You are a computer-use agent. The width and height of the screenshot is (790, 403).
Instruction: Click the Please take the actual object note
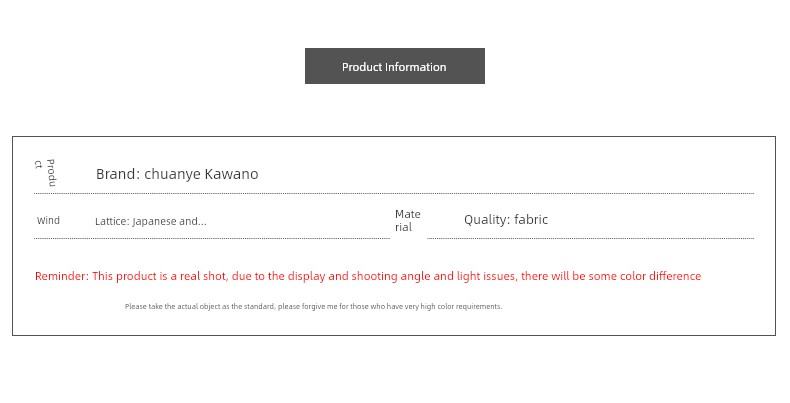(313, 306)
